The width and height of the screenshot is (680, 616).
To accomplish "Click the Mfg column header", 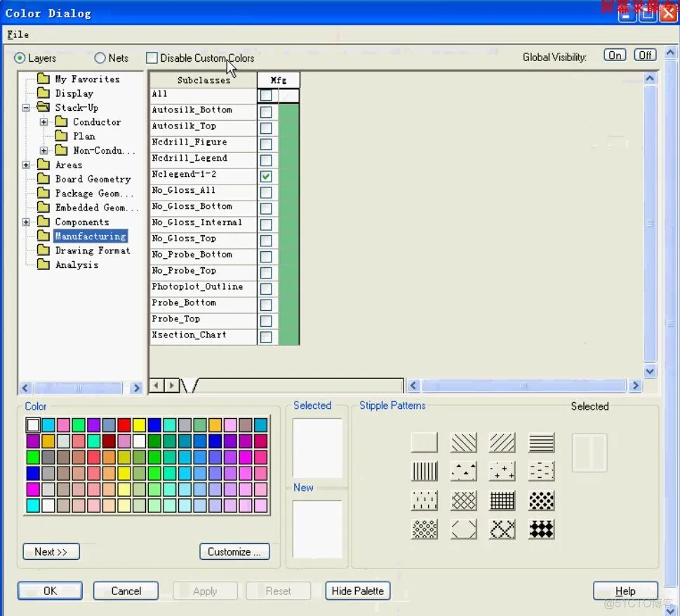I will (279, 80).
